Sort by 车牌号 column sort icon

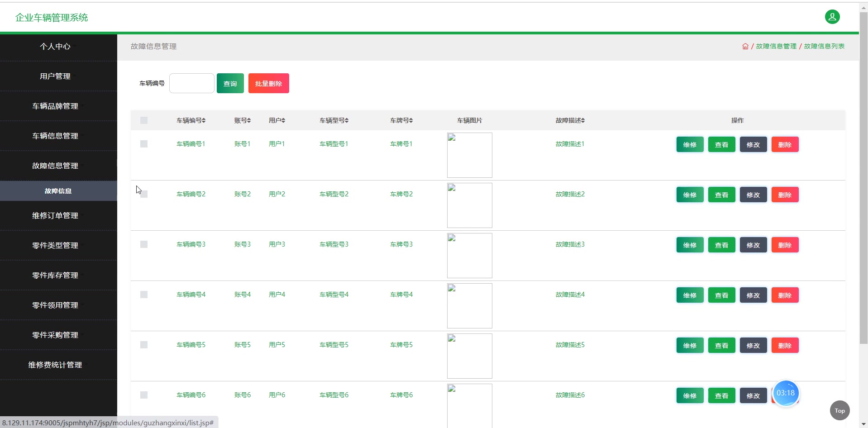(411, 120)
